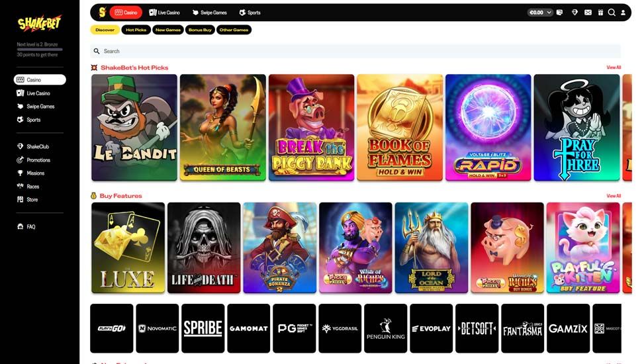
Task: Switch to the Bonus Buy tab
Action: tap(200, 30)
